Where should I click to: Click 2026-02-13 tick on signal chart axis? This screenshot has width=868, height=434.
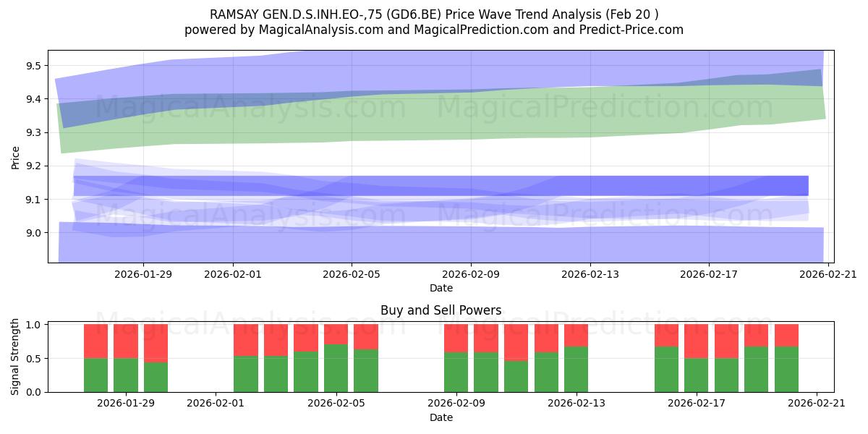click(576, 403)
